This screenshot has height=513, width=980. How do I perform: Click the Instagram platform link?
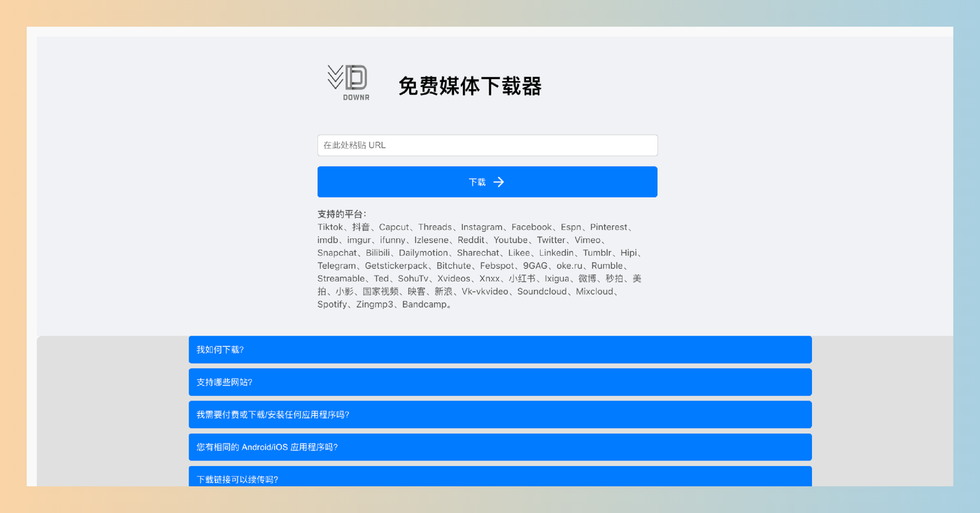(482, 227)
